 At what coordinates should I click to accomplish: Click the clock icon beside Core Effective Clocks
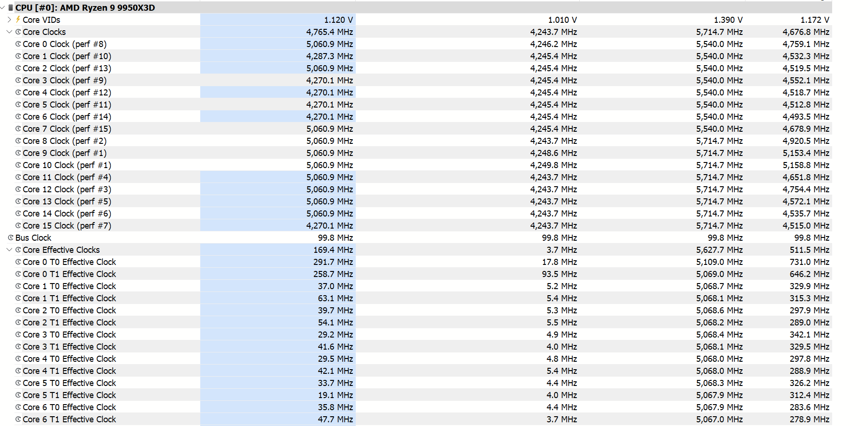click(18, 250)
